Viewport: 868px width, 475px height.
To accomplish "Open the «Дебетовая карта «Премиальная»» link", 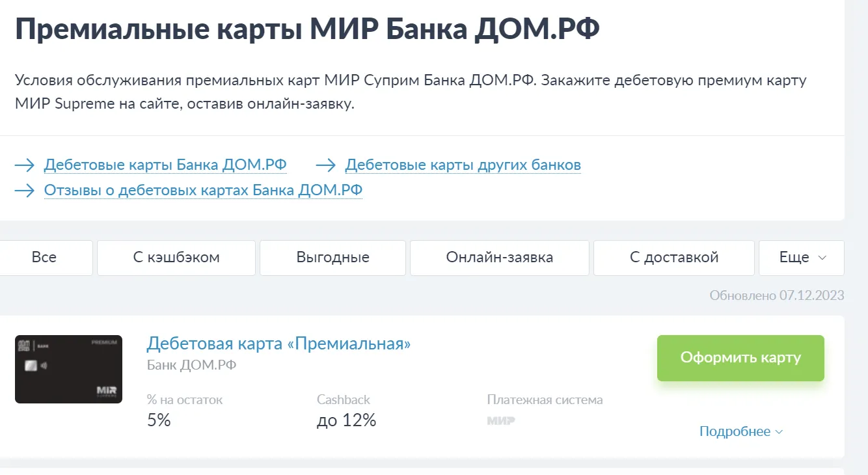I will [x=278, y=343].
